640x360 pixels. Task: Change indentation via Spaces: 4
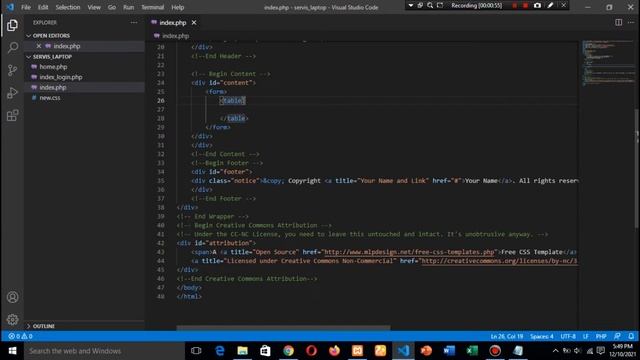tap(542, 336)
